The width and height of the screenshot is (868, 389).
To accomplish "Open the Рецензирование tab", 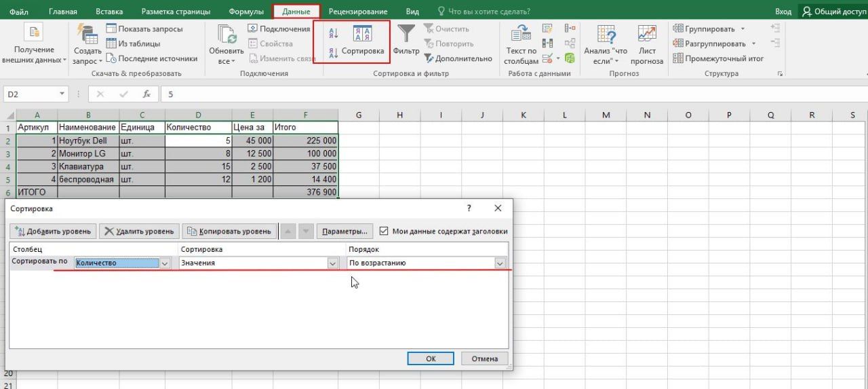I will tap(358, 12).
